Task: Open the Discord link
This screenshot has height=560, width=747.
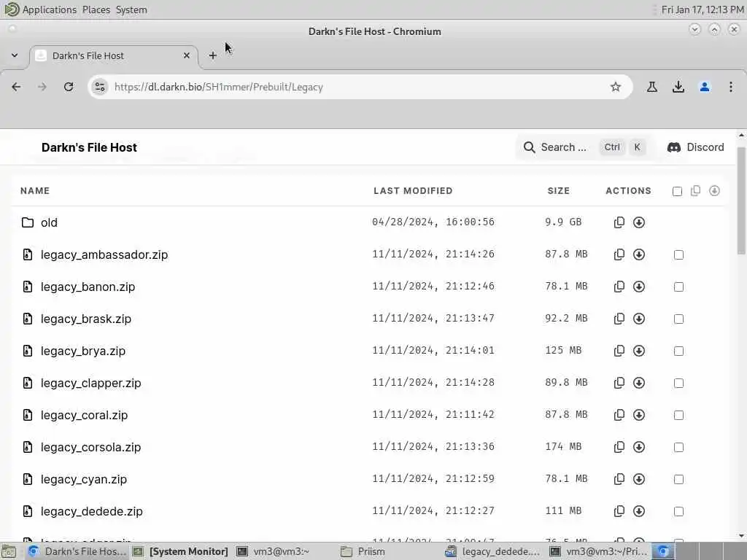Action: [695, 147]
